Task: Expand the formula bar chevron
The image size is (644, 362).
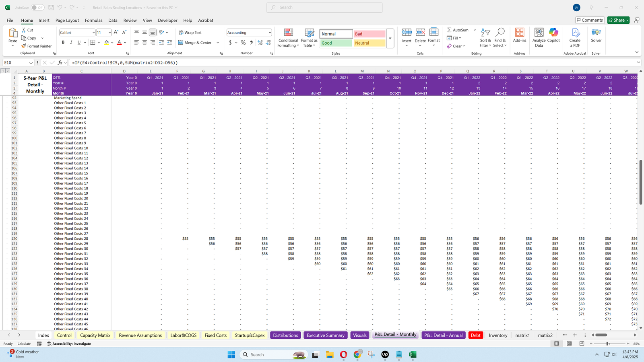Action: click(x=638, y=62)
